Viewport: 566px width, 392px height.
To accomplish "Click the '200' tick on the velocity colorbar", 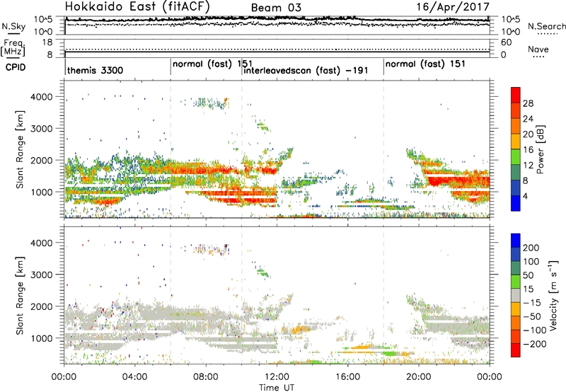I will point(531,248).
